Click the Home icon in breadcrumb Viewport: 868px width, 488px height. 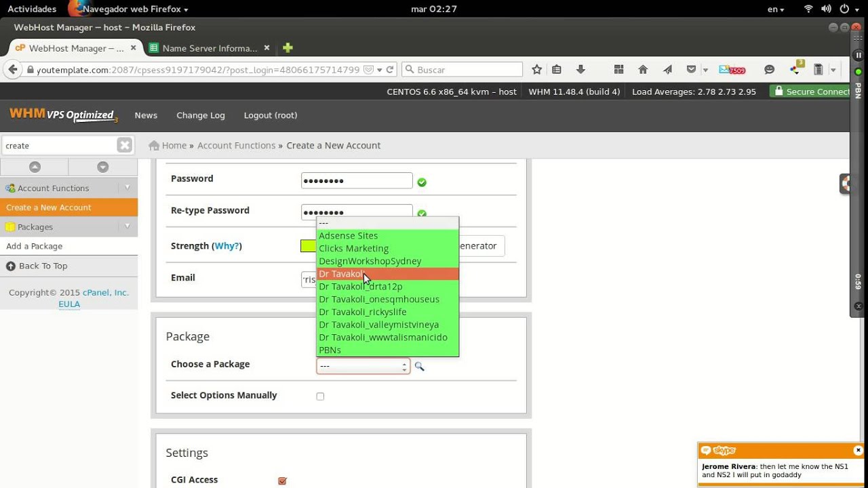point(154,145)
